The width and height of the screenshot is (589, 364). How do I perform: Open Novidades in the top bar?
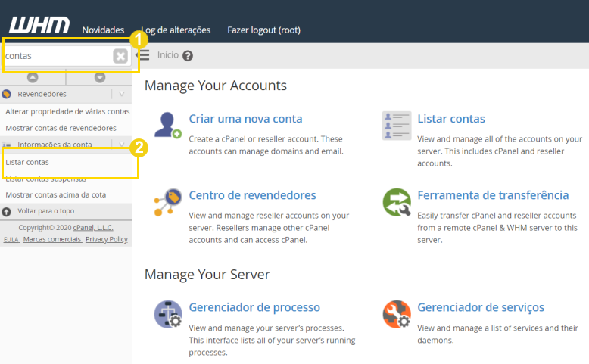pos(103,30)
